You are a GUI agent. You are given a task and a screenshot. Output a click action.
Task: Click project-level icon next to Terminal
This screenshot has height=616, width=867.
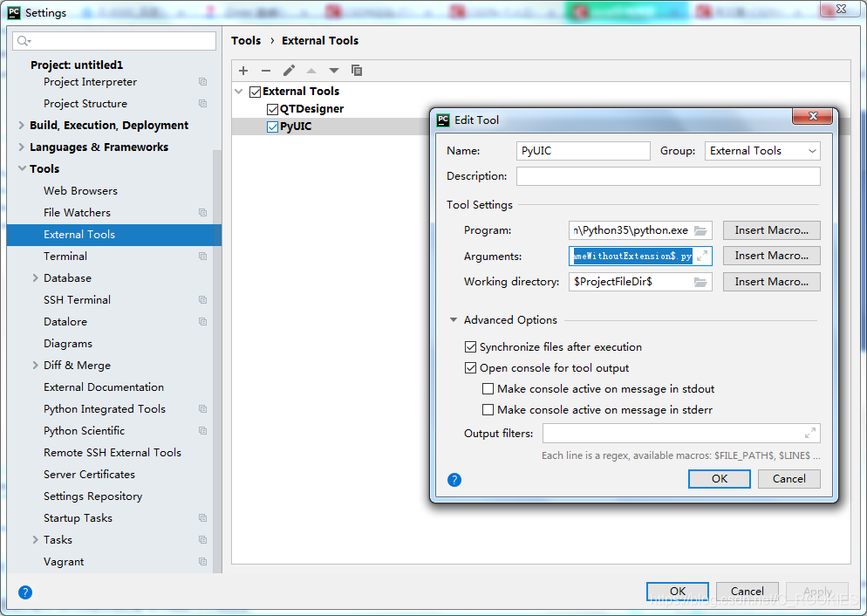pos(203,256)
